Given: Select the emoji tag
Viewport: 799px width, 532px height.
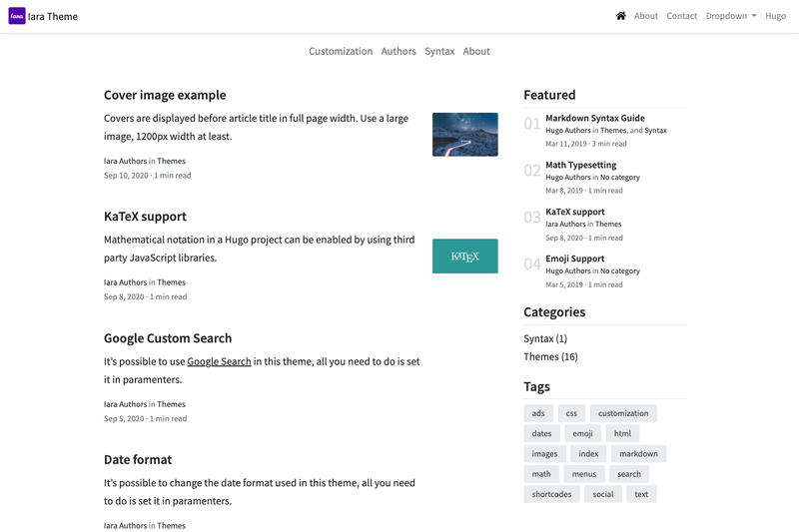Looking at the screenshot, I should click(x=582, y=434).
